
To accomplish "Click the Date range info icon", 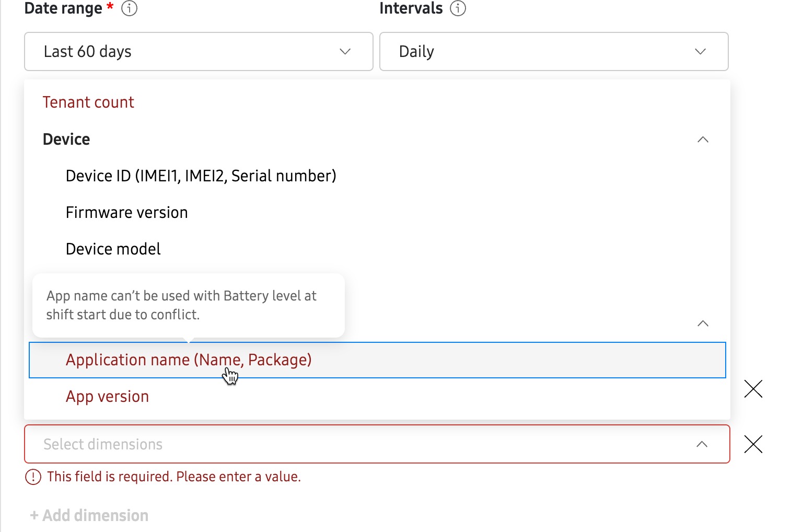I will point(129,8).
